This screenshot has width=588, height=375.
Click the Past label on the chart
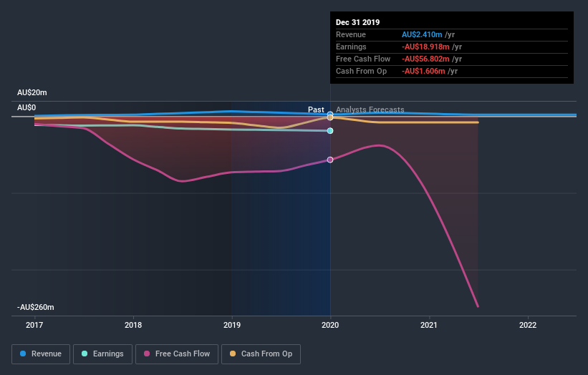316,109
